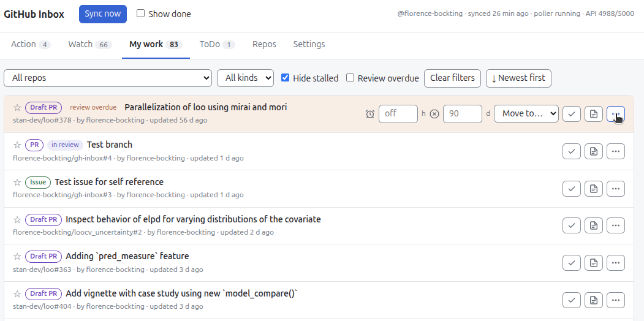644x321 pixels.
Task: Click the Sync now button
Action: pyautogui.click(x=103, y=14)
